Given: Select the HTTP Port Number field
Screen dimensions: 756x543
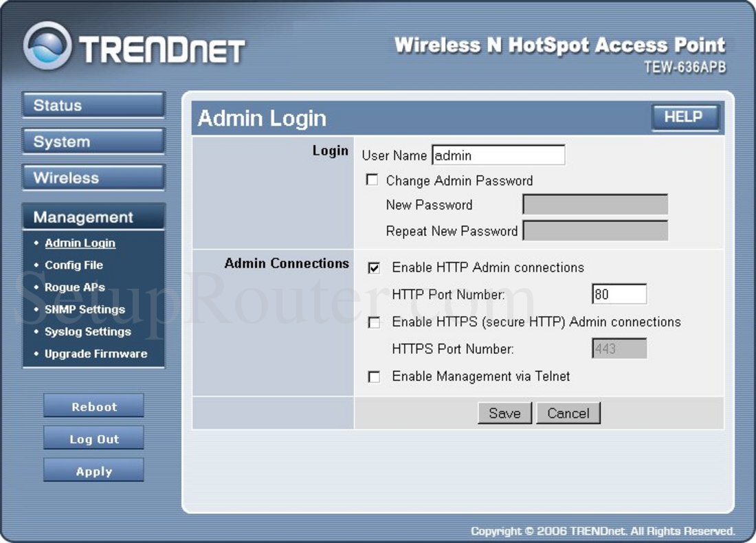Looking at the screenshot, I should coord(618,293).
